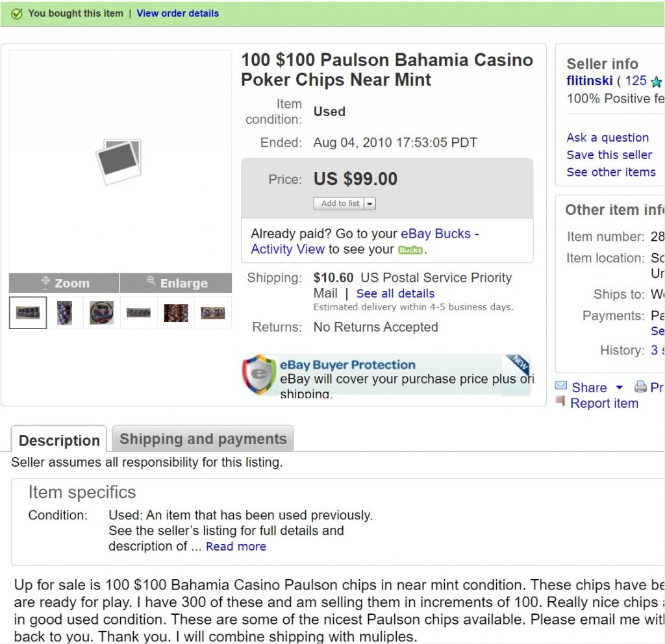Viewport: 665px width, 644px height.
Task: Expand the item condition with Read more
Action: (x=236, y=547)
